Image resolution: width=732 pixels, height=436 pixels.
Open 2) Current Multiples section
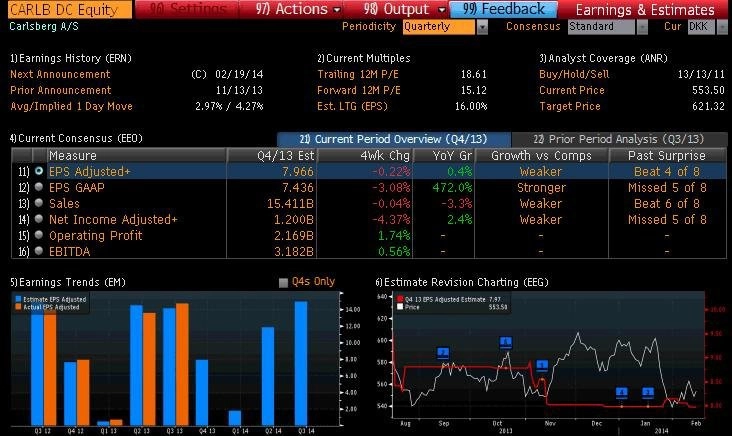[x=364, y=58]
